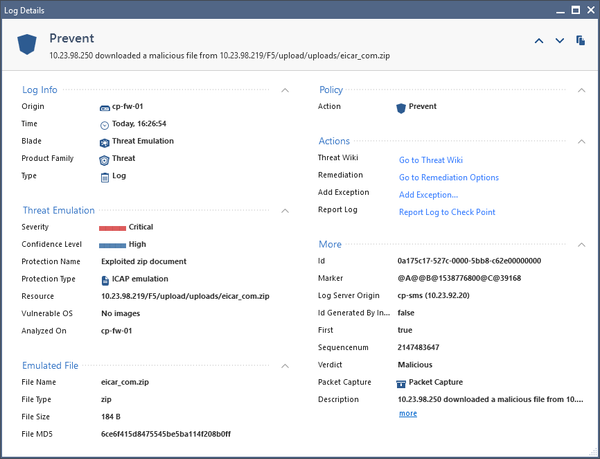Click the clock icon next to Time
The width and height of the screenshot is (600, 459).
click(x=104, y=124)
